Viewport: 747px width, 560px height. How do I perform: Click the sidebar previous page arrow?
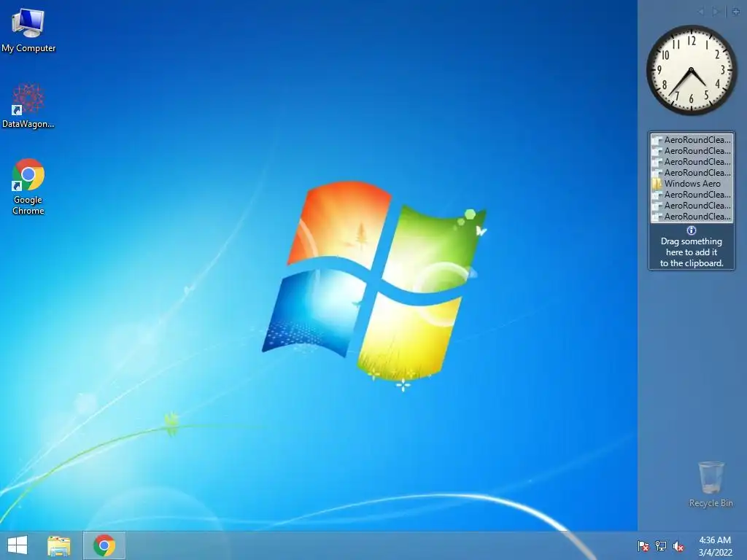(x=700, y=12)
